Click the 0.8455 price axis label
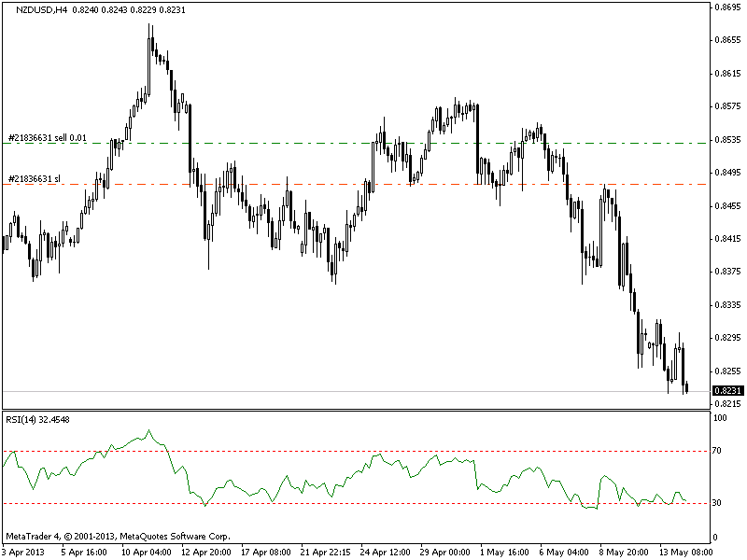The width and height of the screenshot is (747, 560). [x=728, y=205]
